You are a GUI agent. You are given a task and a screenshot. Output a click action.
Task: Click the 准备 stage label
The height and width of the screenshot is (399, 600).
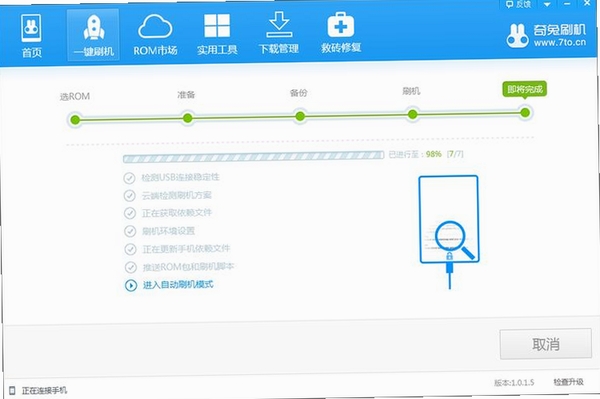pyautogui.click(x=186, y=94)
